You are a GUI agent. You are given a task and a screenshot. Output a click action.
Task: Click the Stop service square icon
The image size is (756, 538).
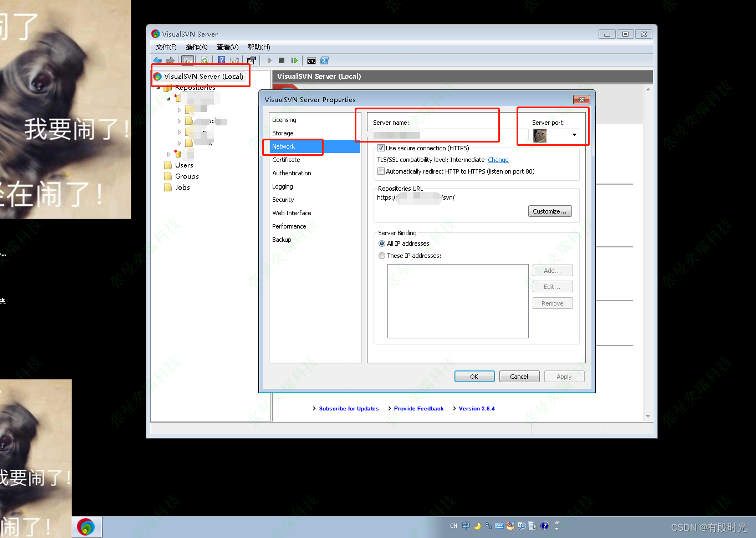point(282,60)
